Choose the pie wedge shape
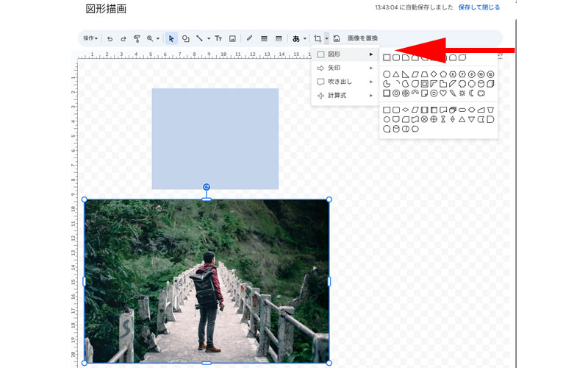 point(387,83)
